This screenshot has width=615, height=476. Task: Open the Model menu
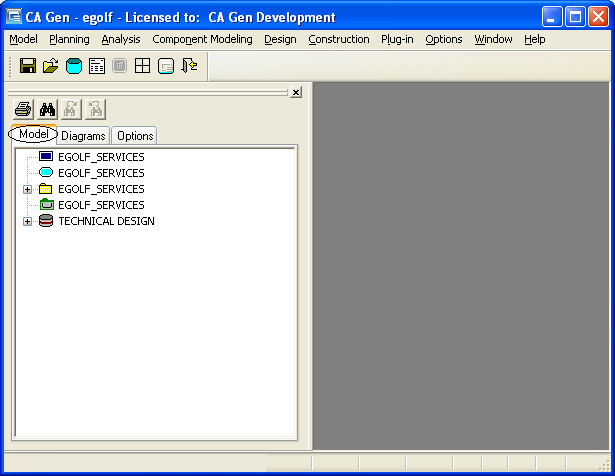[x=24, y=39]
